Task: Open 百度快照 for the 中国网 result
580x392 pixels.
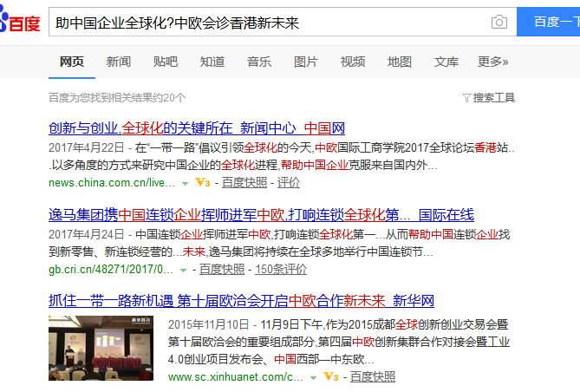Action: pyautogui.click(x=244, y=182)
